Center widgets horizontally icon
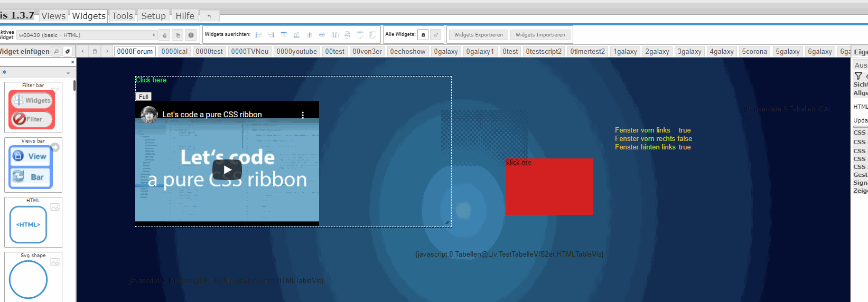Viewport: 868px width, 302px height. (x=310, y=35)
